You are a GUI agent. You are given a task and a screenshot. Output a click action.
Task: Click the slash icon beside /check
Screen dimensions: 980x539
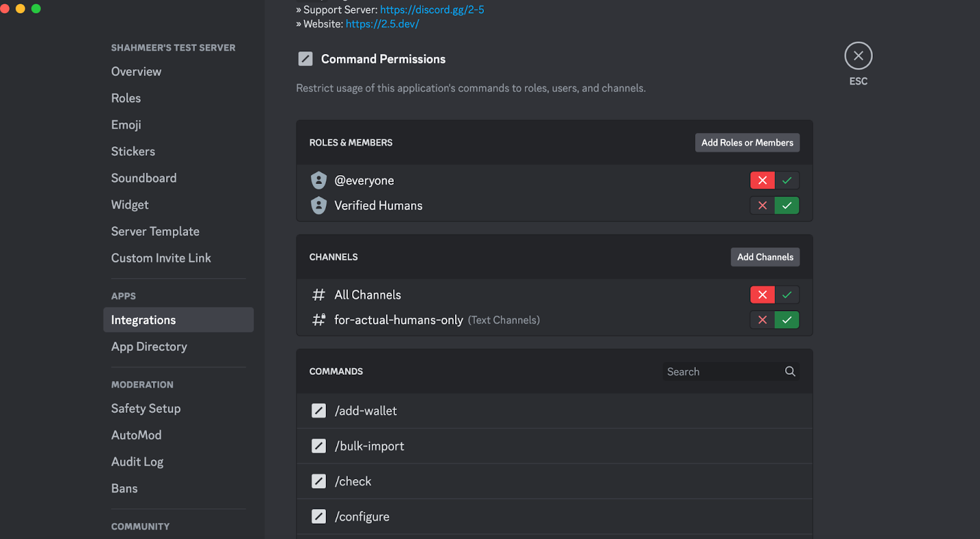[x=318, y=481]
